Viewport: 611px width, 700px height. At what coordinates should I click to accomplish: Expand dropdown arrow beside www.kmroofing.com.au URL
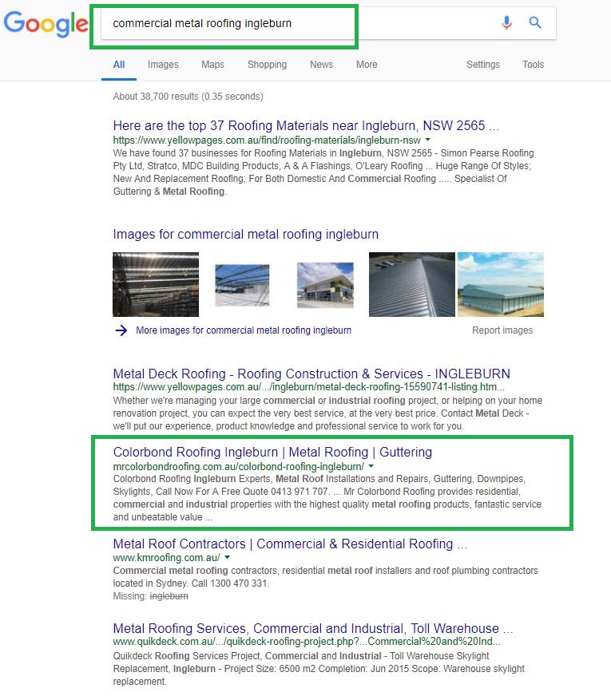tap(228, 557)
